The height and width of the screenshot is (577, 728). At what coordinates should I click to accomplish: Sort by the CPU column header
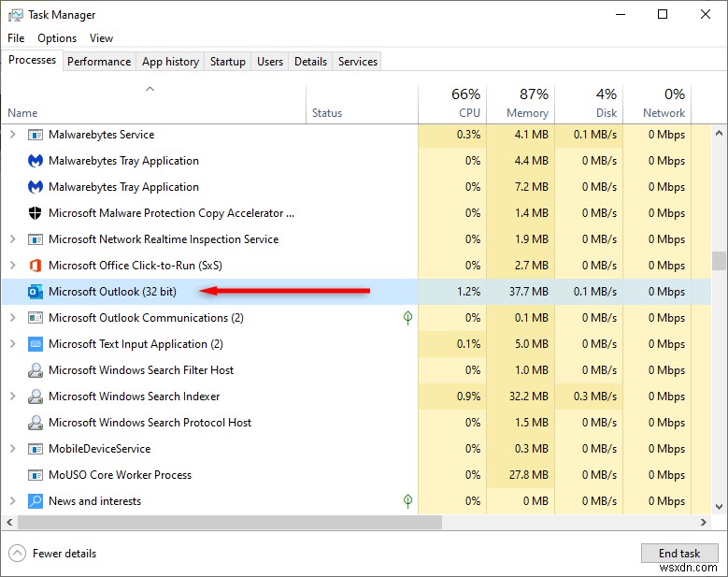pos(452,104)
